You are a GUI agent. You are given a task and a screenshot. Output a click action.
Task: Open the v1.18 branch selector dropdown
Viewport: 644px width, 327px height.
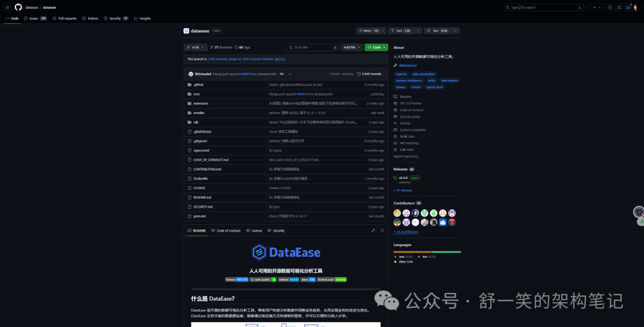click(196, 47)
